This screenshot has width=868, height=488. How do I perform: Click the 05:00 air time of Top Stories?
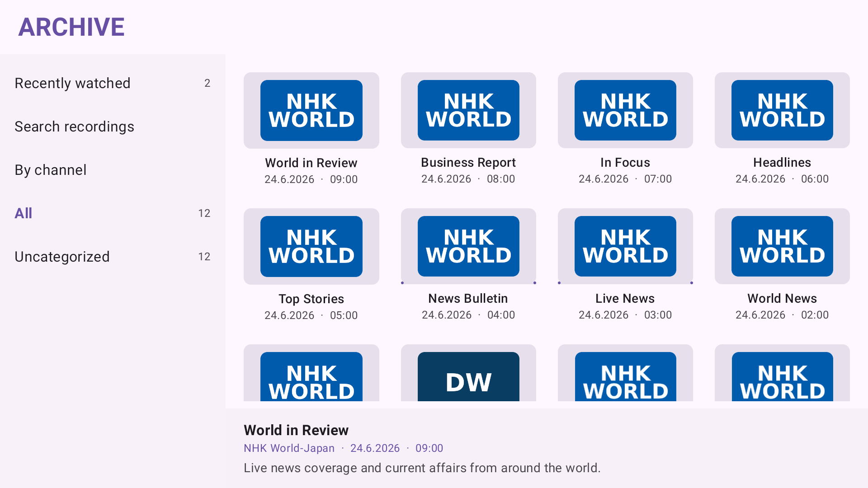tap(344, 315)
